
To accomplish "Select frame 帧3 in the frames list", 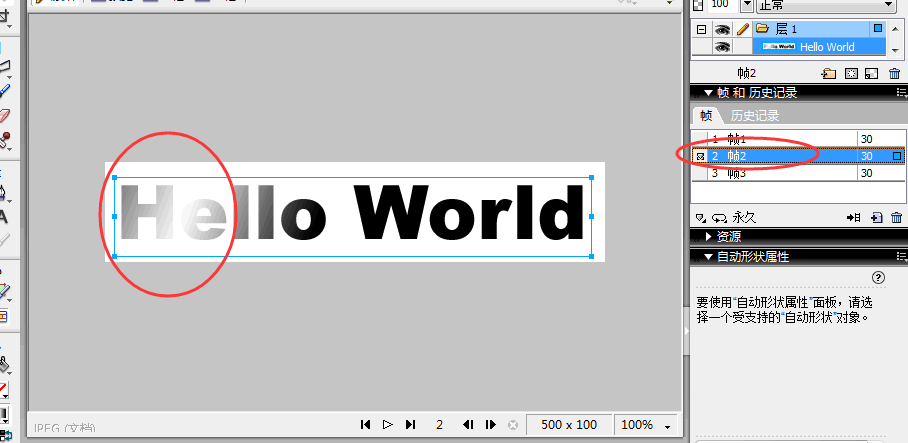I will coord(738,173).
